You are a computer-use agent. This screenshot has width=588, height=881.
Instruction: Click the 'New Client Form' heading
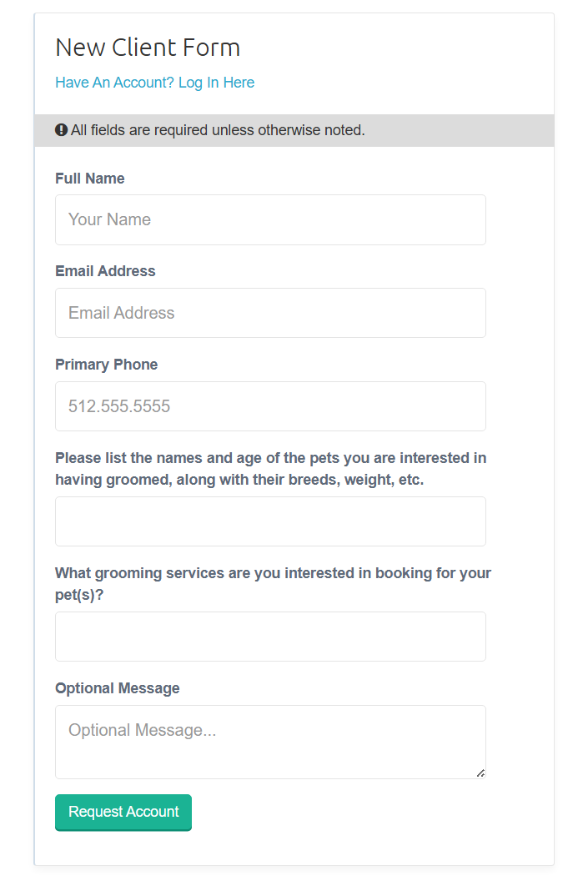point(148,48)
